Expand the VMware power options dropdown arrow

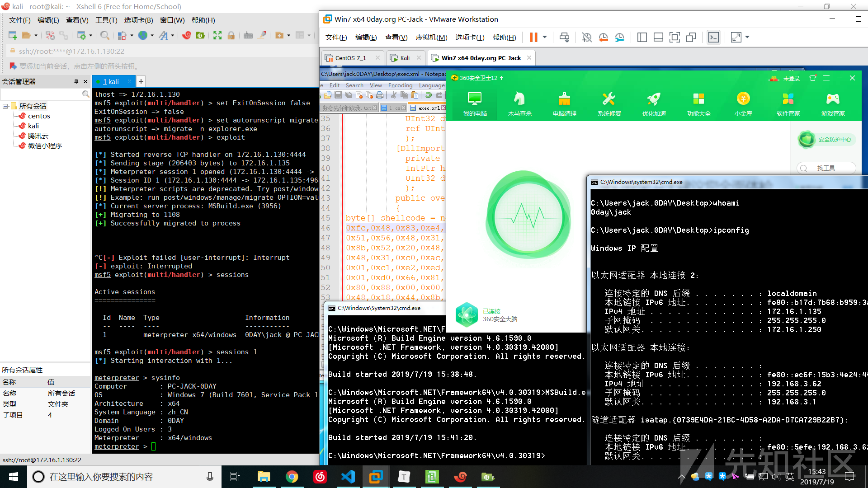click(x=545, y=37)
